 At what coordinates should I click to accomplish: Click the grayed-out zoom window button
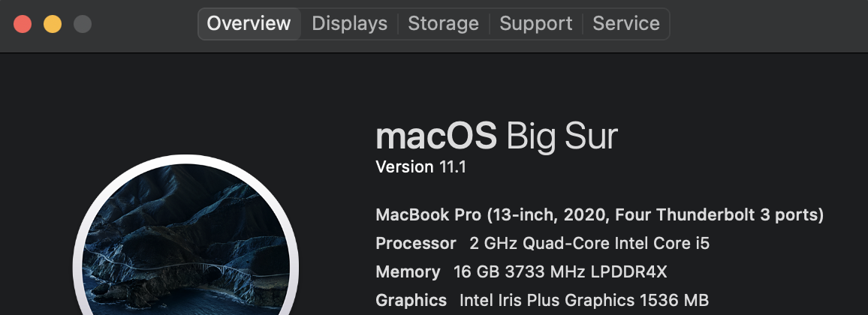coord(83,24)
